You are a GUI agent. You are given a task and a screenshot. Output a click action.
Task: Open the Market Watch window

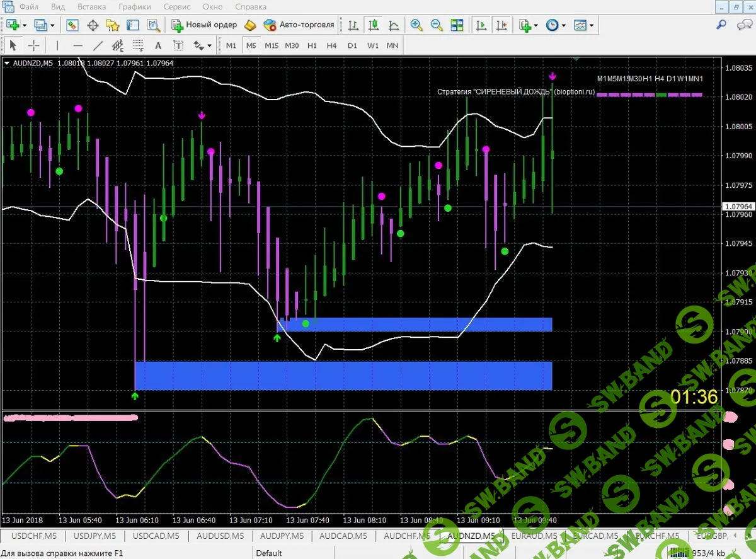coord(72,25)
